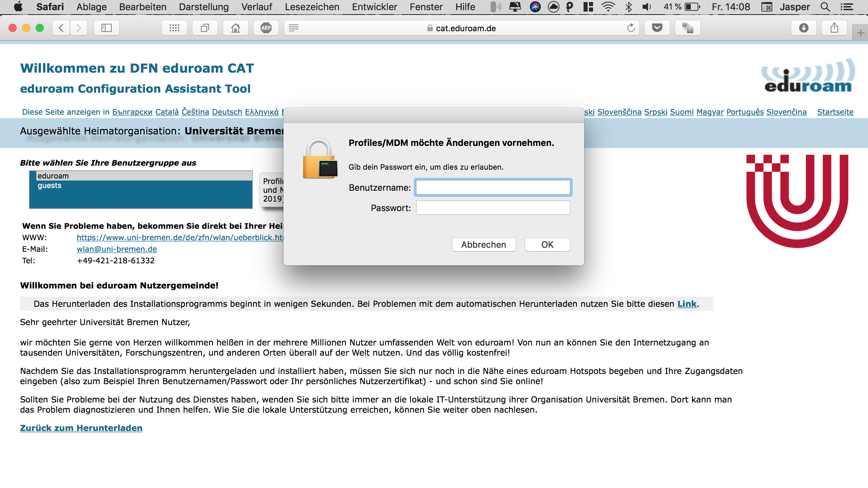This screenshot has height=488, width=868.
Task: Open the Entwickler menu
Action: 374,7
